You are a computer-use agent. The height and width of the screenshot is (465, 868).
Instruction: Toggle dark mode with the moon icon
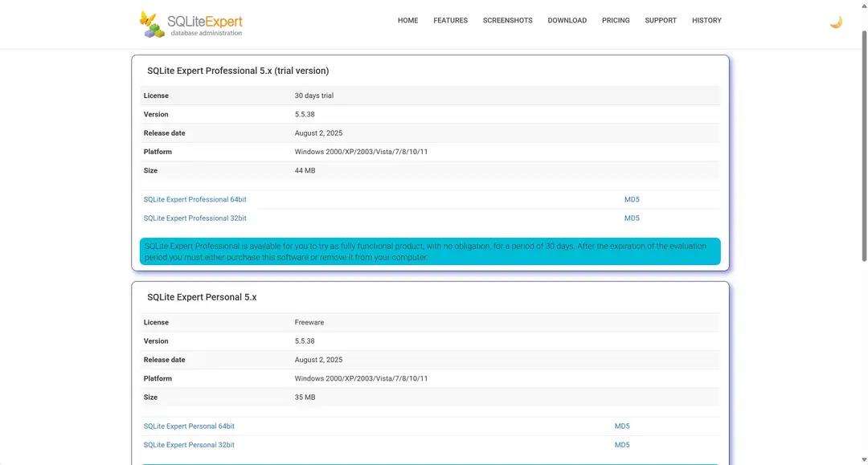(836, 22)
